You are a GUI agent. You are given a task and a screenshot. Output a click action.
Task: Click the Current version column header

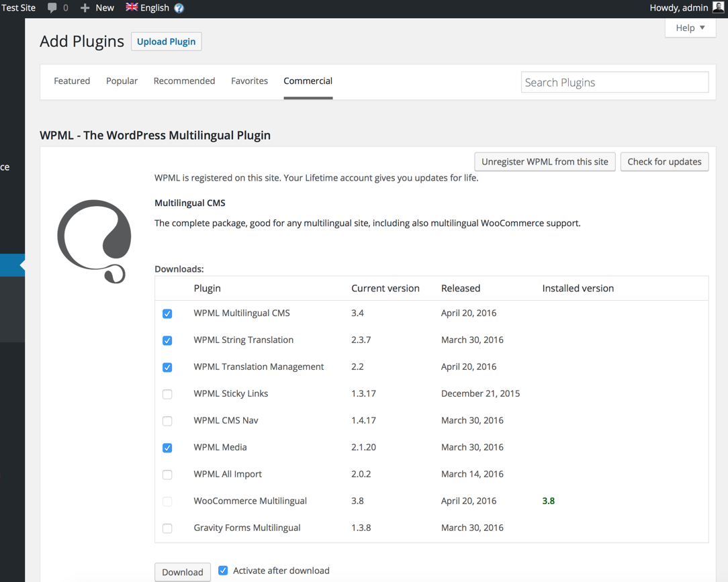click(385, 288)
